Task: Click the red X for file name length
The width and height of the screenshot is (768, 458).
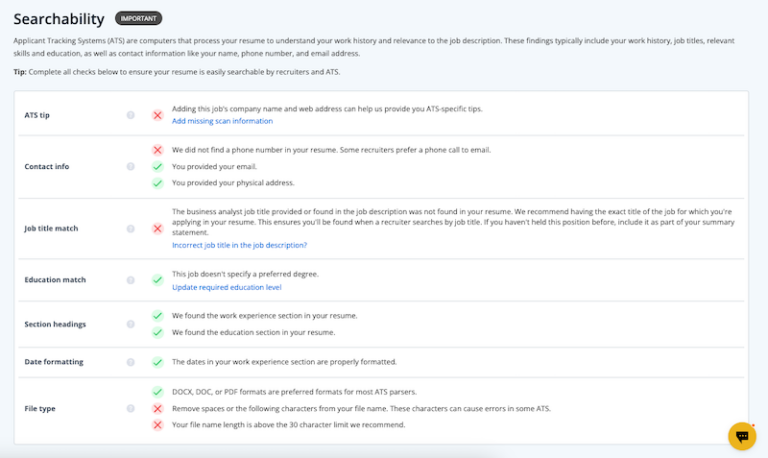Action: coord(157,425)
